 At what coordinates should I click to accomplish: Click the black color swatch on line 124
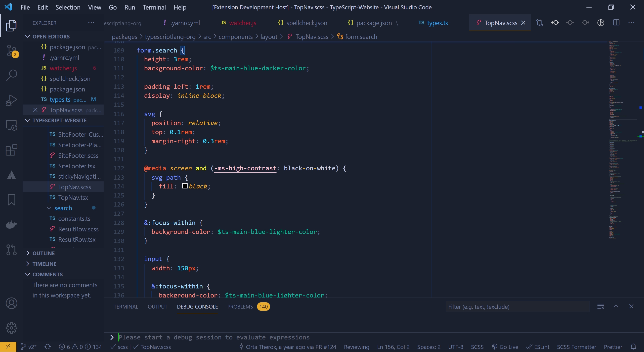(x=185, y=186)
